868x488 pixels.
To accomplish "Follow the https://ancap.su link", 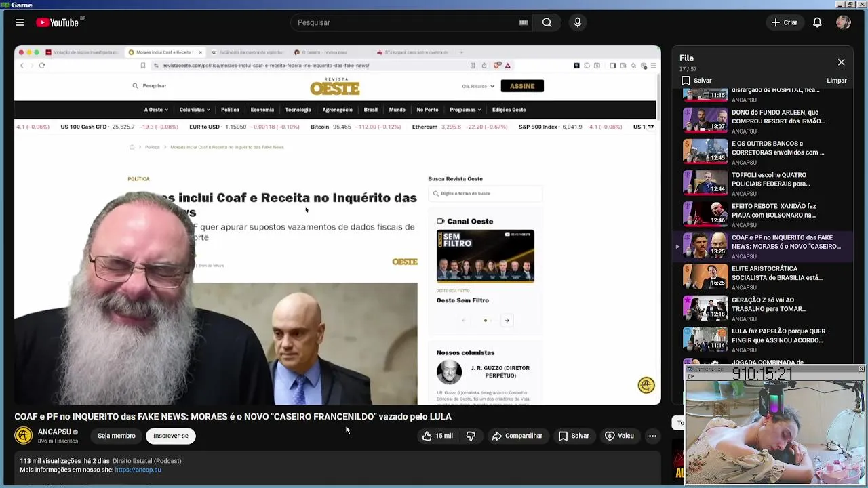I will click(x=138, y=470).
